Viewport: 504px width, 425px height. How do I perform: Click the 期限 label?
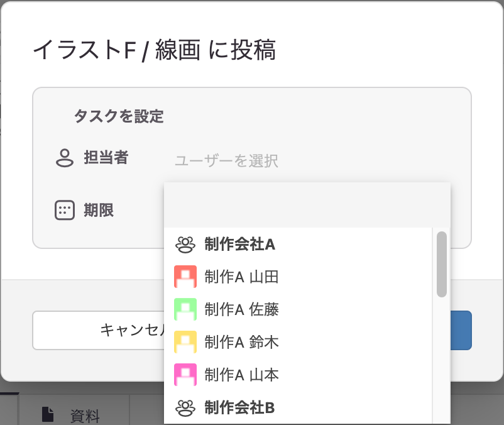[x=99, y=210]
